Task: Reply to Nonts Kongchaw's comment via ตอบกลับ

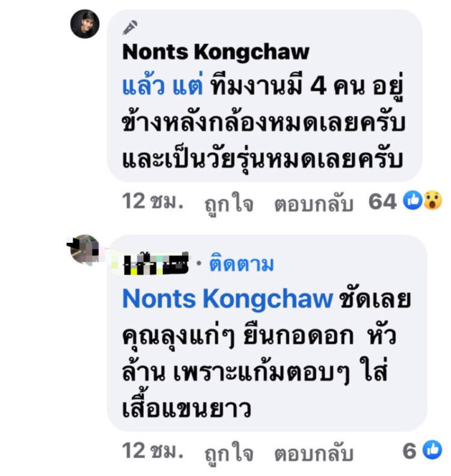Action: [x=314, y=203]
